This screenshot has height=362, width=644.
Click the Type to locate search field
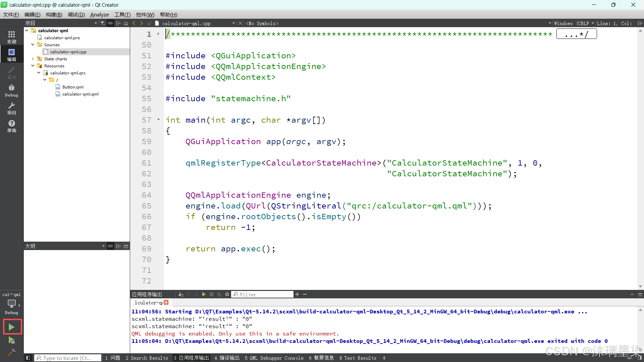coord(68,358)
